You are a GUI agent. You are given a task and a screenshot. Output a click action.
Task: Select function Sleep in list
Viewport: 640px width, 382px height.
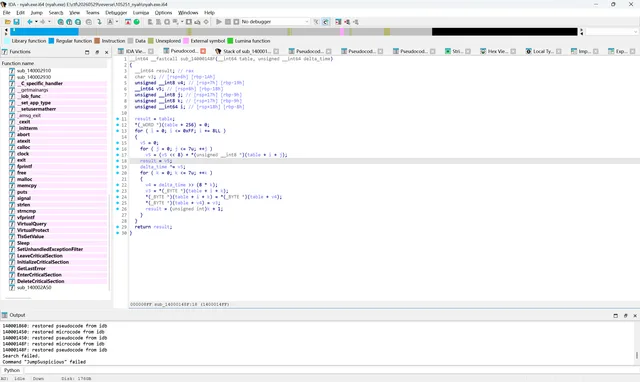click(23, 243)
